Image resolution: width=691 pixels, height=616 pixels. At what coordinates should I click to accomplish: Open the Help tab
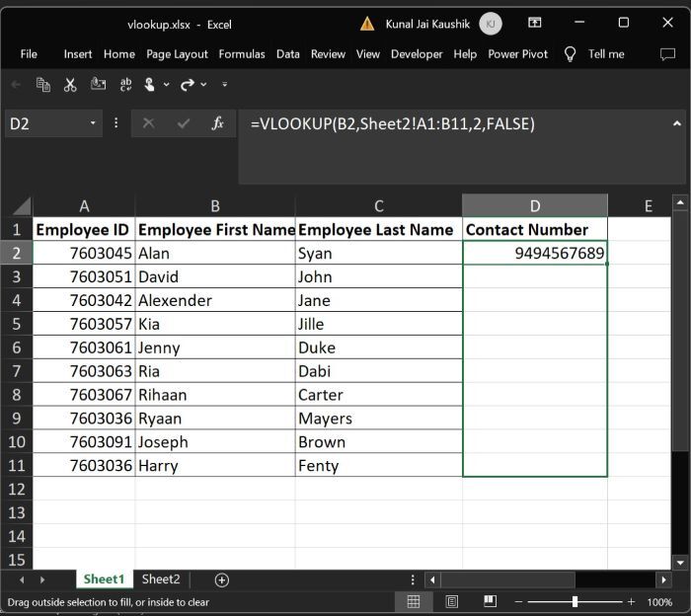click(465, 54)
